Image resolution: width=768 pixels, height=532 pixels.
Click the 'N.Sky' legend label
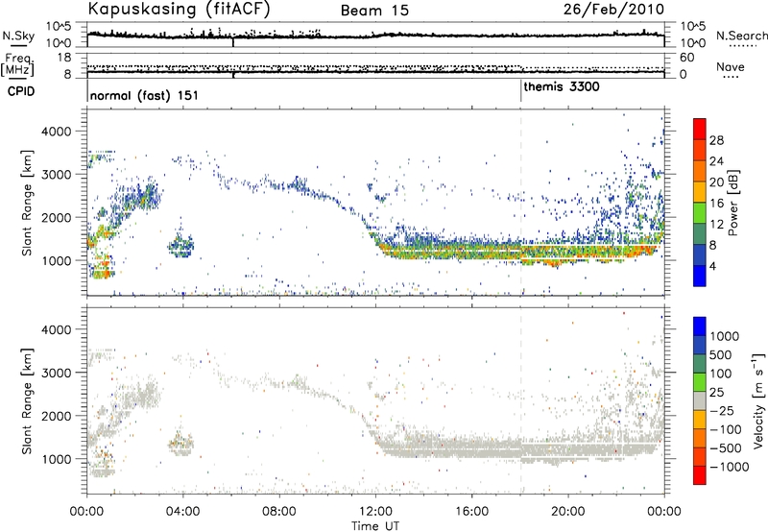click(x=18, y=36)
